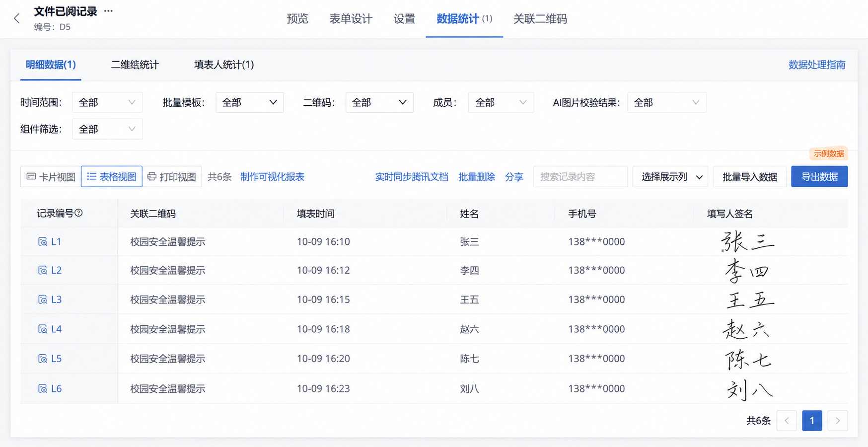Image resolution: width=868 pixels, height=447 pixels.
Task: Click the 导出数据 button
Action: click(x=819, y=177)
